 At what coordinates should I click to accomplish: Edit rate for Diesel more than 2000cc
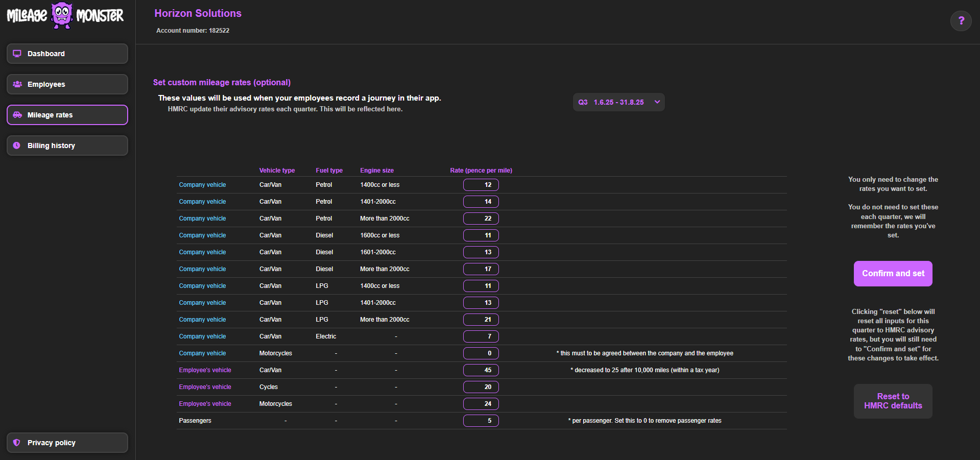pyautogui.click(x=481, y=269)
